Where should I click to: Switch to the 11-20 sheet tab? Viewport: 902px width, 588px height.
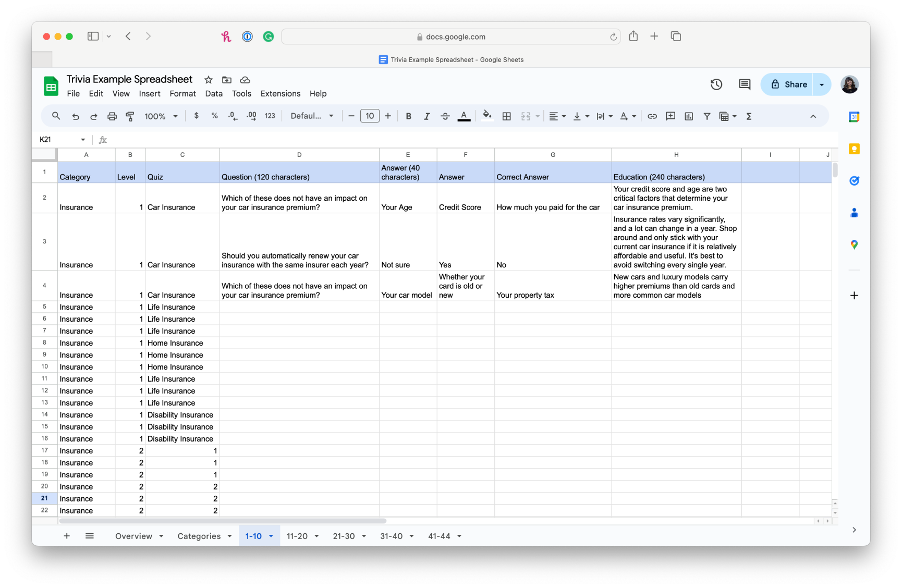click(x=297, y=536)
